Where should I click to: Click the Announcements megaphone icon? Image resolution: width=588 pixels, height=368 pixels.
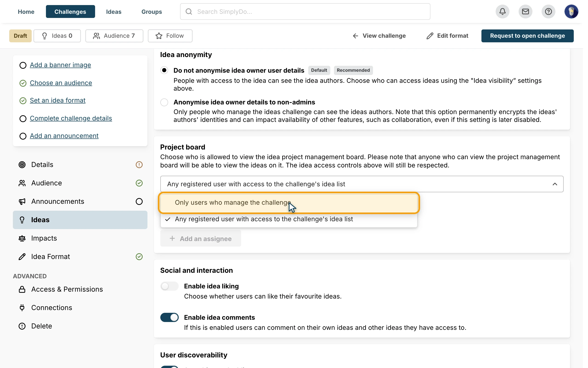tap(22, 201)
